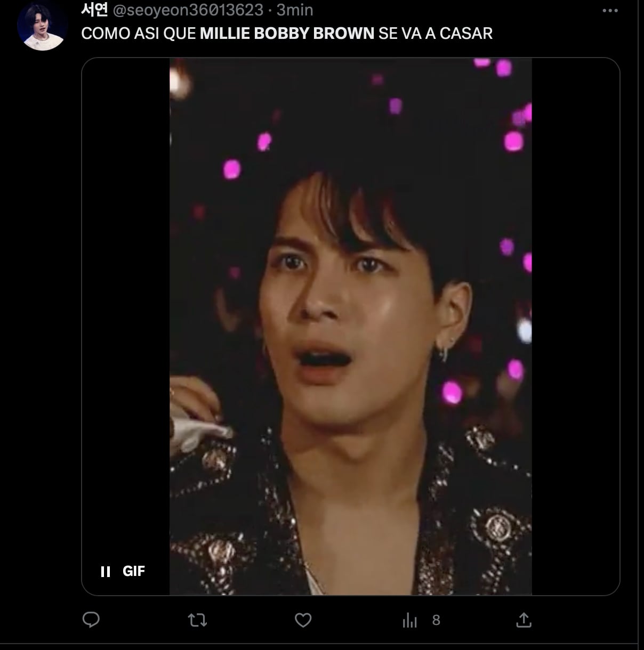Click the @seoyeon36013623 handle
This screenshot has width=644, height=650.
[x=188, y=10]
